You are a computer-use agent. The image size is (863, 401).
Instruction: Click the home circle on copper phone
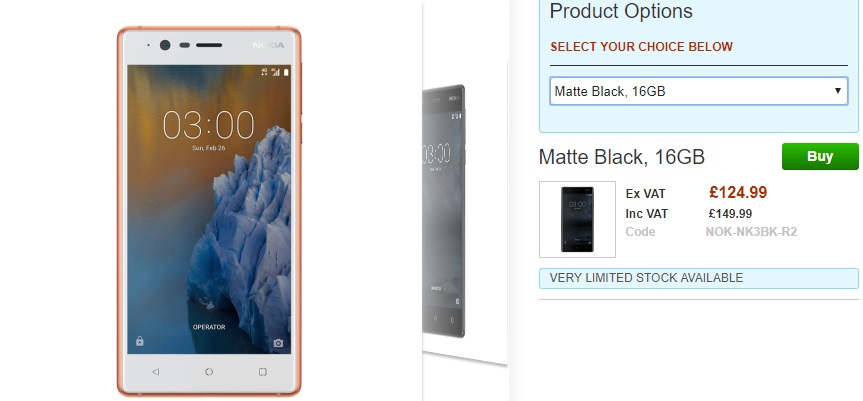pos(209,372)
